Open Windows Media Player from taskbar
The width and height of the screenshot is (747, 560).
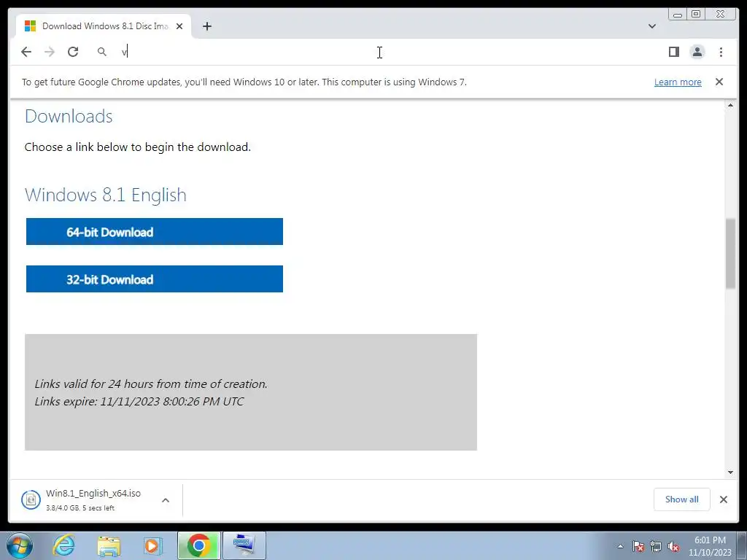pyautogui.click(x=153, y=545)
